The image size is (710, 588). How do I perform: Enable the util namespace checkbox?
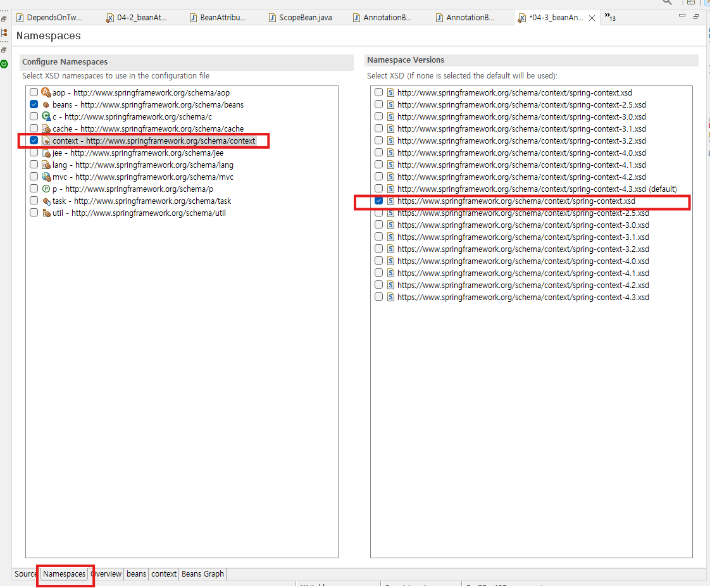click(x=34, y=213)
